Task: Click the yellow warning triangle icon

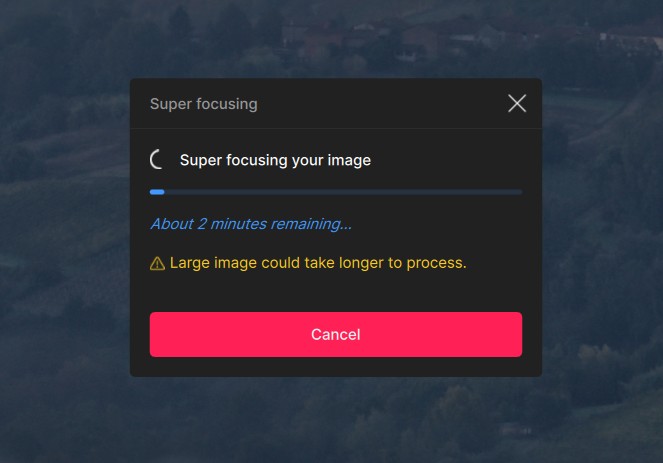Action: click(157, 264)
